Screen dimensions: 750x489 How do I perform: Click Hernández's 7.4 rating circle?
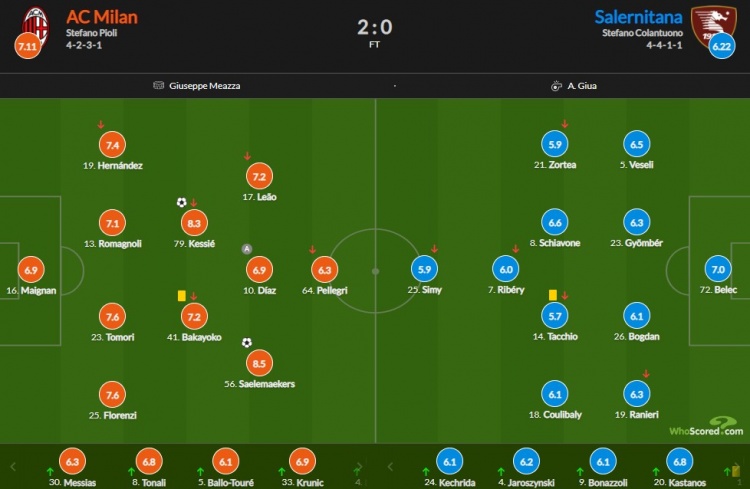point(112,145)
